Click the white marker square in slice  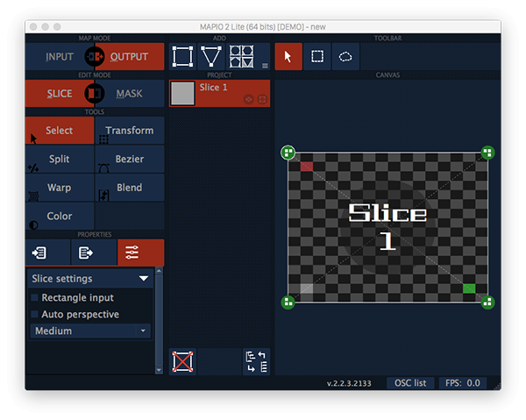click(307, 288)
